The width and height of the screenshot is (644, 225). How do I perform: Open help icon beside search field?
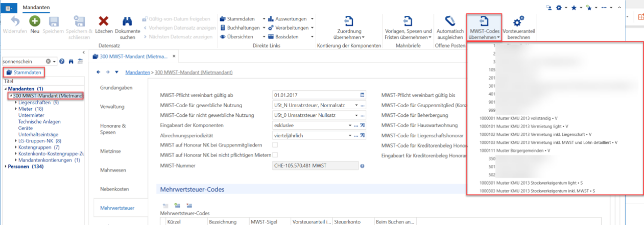click(62, 61)
